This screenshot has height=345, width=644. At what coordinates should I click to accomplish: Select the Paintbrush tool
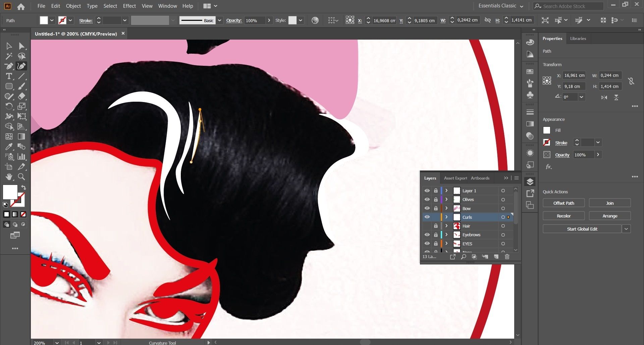21,86
